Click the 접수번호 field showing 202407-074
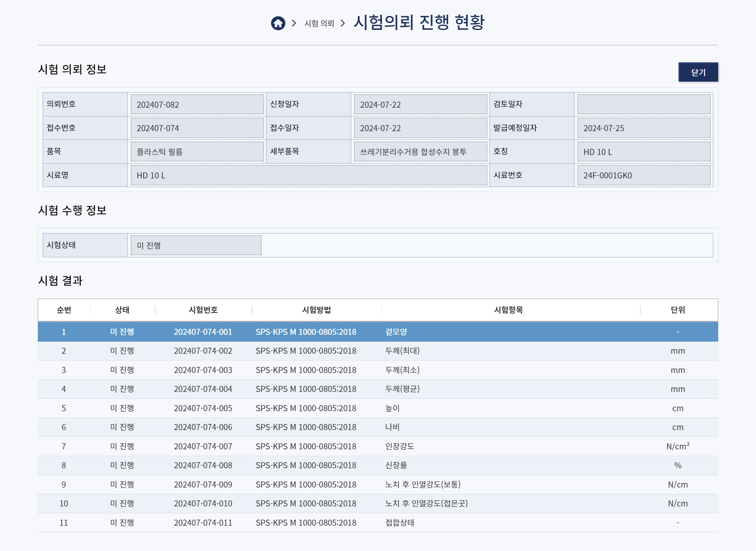 click(197, 128)
